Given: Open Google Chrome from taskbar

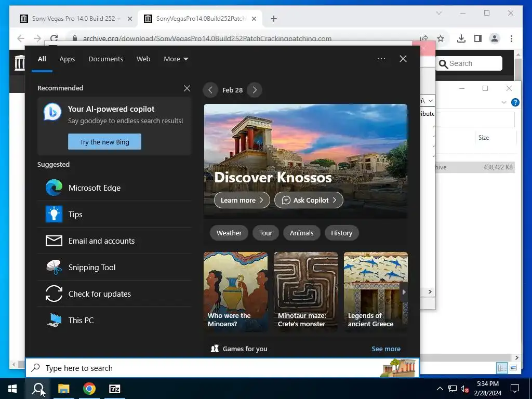Looking at the screenshot, I should (89, 389).
